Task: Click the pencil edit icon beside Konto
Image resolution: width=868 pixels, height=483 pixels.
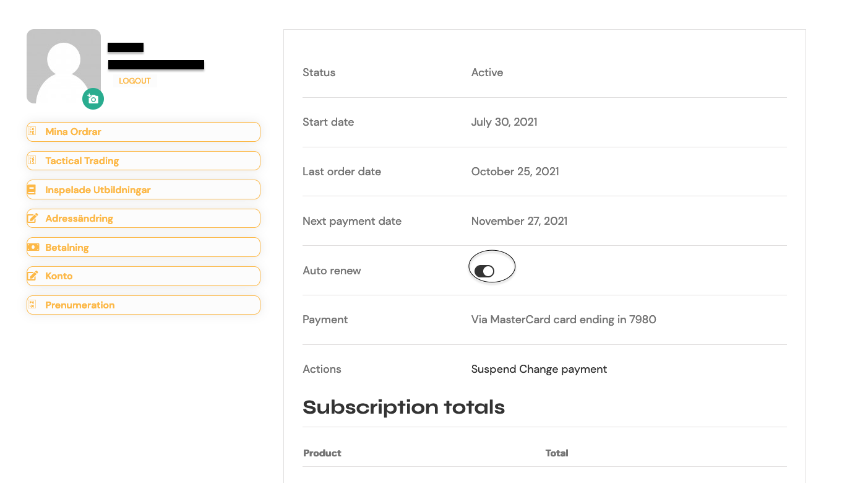Action: point(33,276)
